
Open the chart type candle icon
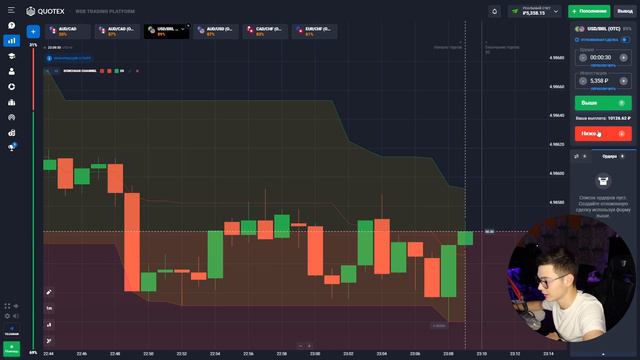[49, 324]
